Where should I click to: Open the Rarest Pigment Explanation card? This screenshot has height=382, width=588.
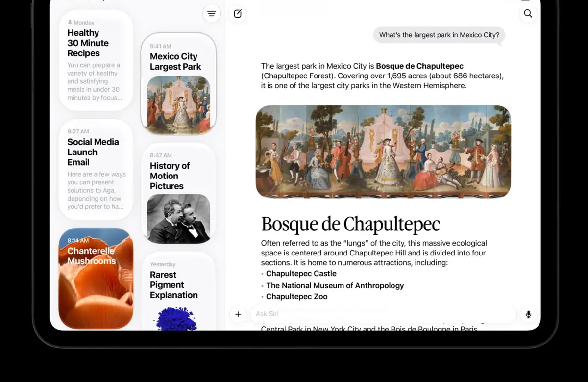click(x=178, y=291)
